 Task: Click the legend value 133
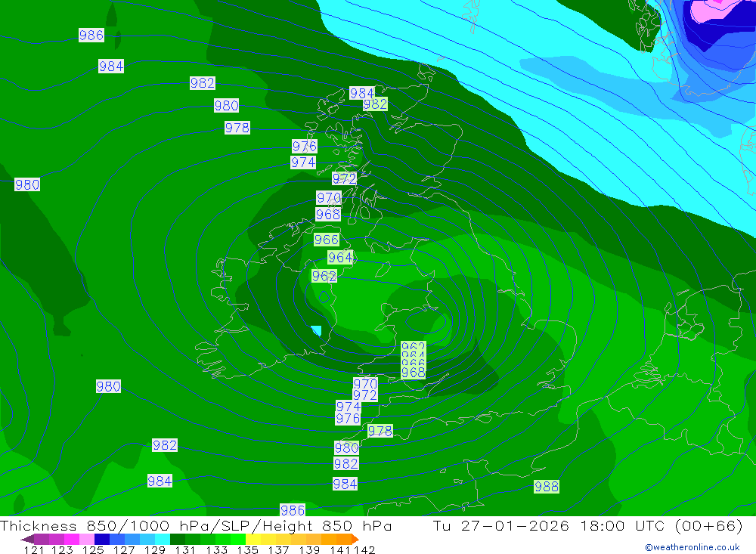216,549
